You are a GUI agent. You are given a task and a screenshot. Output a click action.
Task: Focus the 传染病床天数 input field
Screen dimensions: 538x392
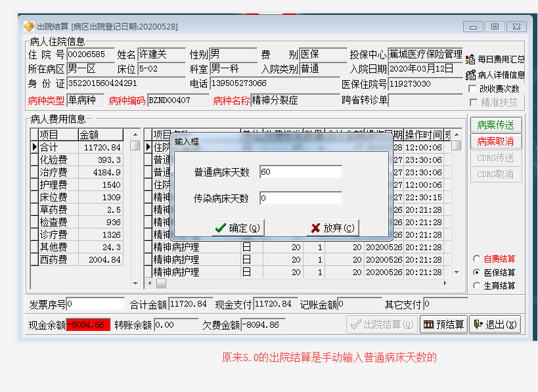pyautogui.click(x=301, y=198)
